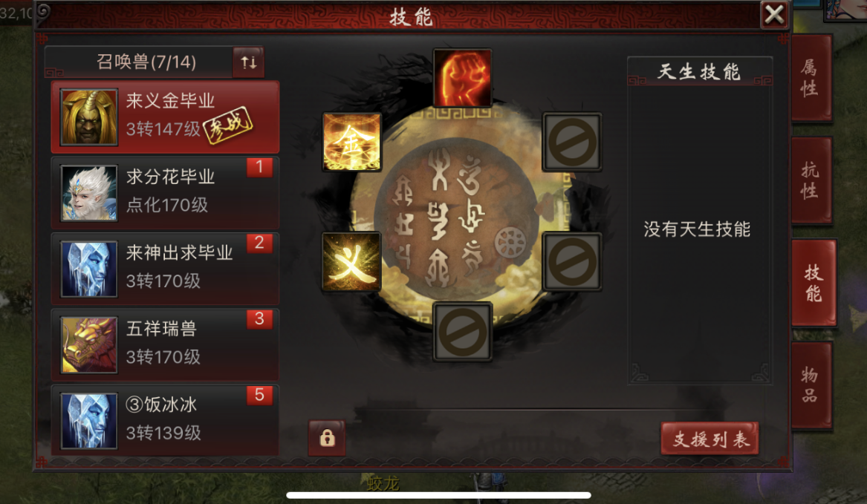Image resolution: width=867 pixels, height=504 pixels.
Task: Close the 技能 window
Action: click(x=774, y=14)
